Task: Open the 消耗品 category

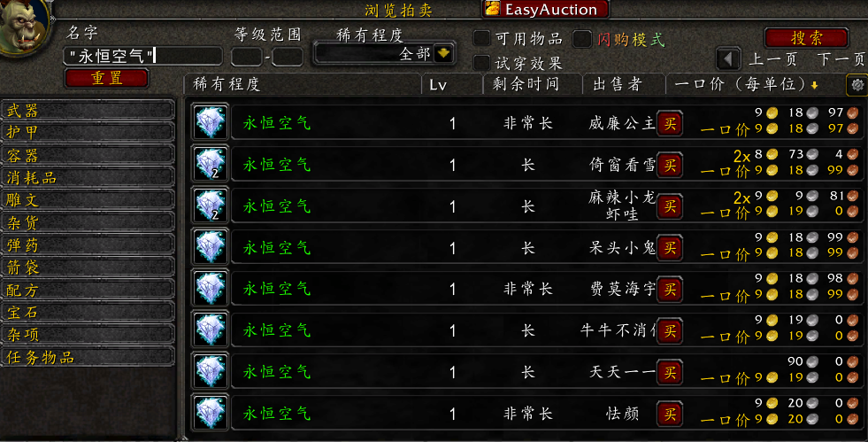Action: click(88, 177)
